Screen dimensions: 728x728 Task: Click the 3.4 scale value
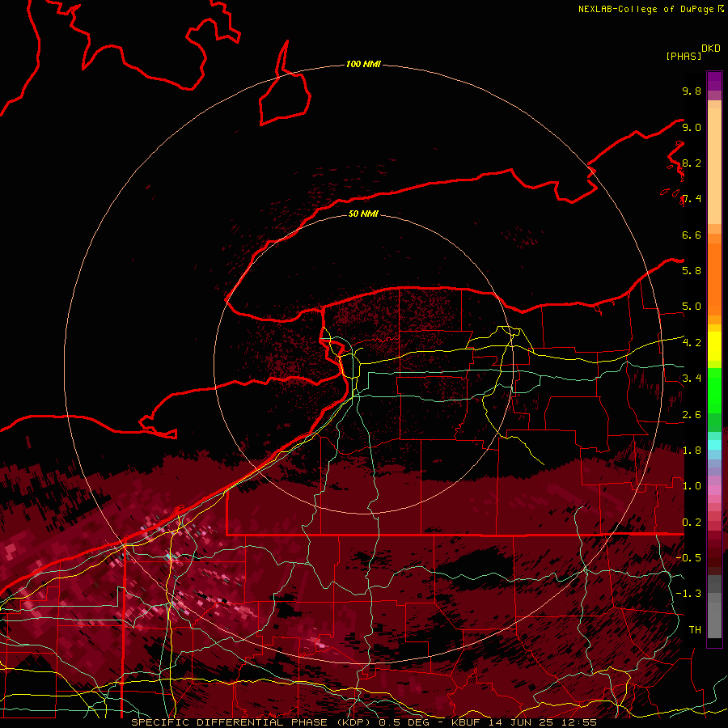pos(692,378)
